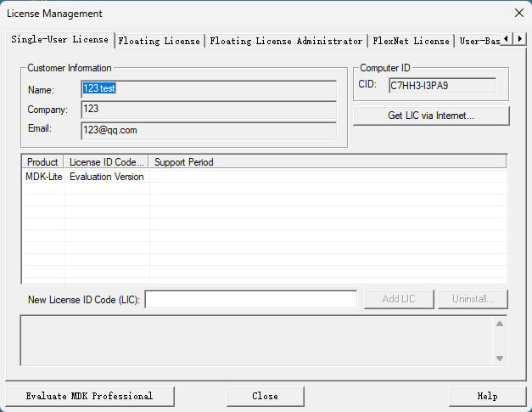The height and width of the screenshot is (412, 532).
Task: Focus the Email field with 123@qq.com
Action: pos(209,131)
